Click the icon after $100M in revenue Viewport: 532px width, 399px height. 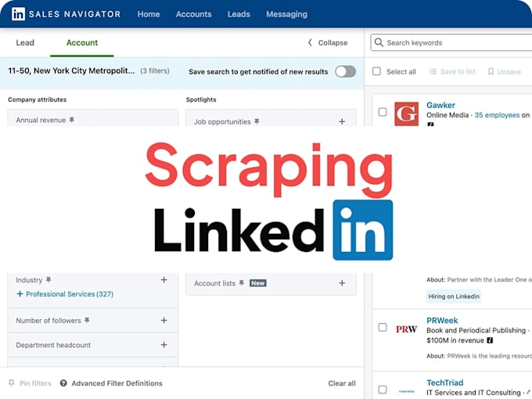click(x=490, y=340)
